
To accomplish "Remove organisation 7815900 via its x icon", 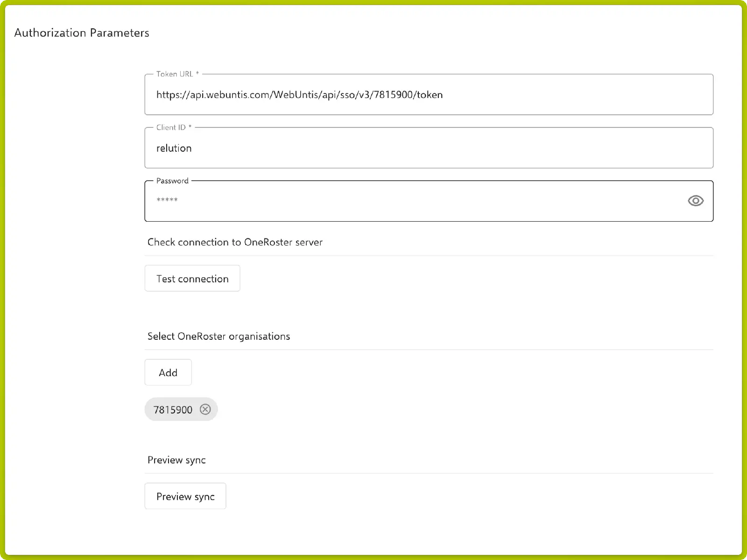I will coord(205,409).
